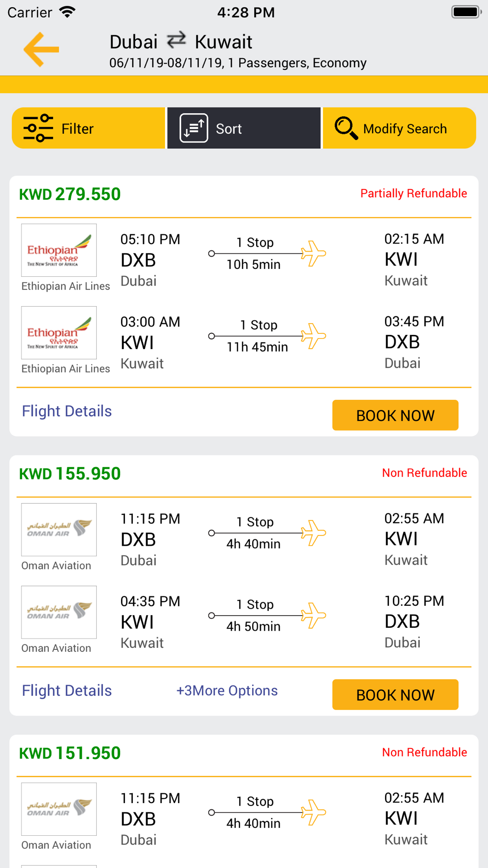Tap Oman Air logo on 04:35 PM flight
This screenshot has height=868, width=488.
[x=59, y=612]
